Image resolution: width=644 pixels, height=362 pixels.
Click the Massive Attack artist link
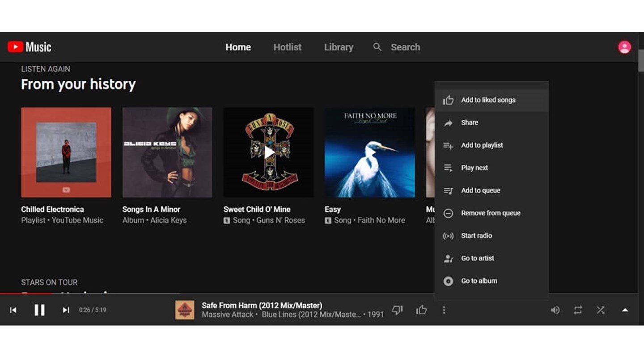(x=228, y=315)
